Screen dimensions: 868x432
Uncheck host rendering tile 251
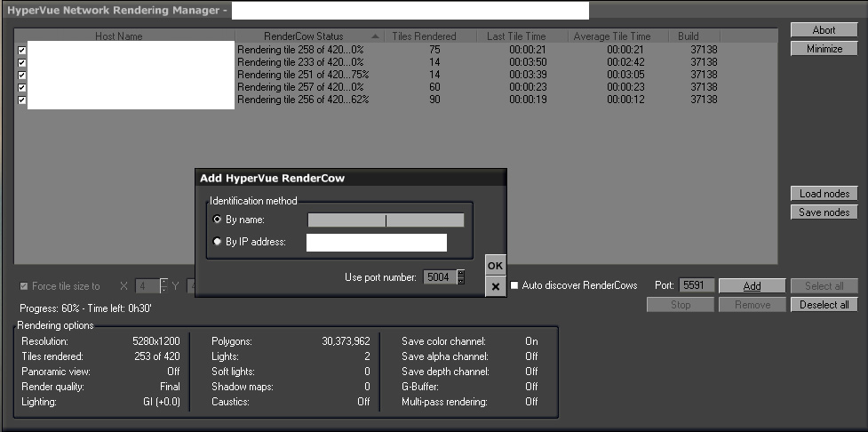tap(21, 75)
